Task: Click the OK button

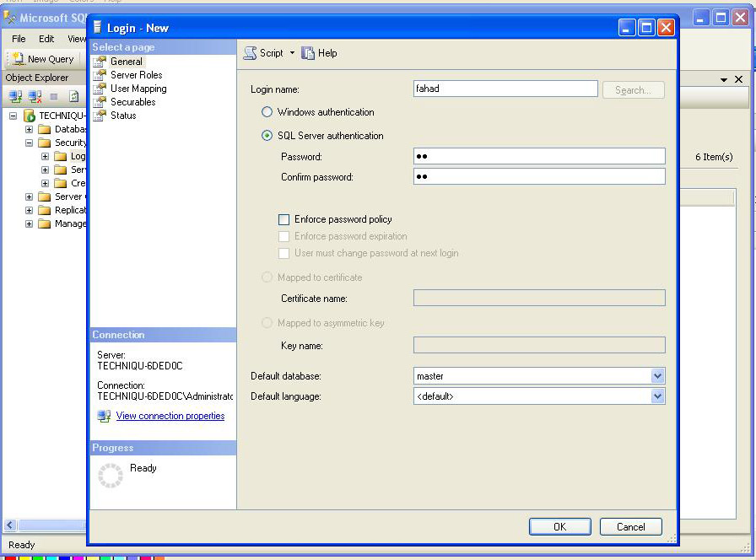Action: pyautogui.click(x=559, y=525)
